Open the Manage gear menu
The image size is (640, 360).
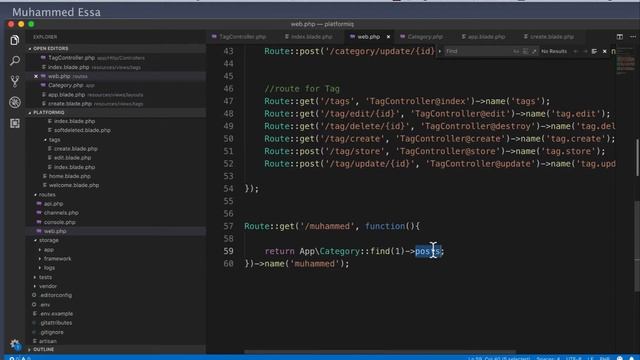click(x=15, y=345)
